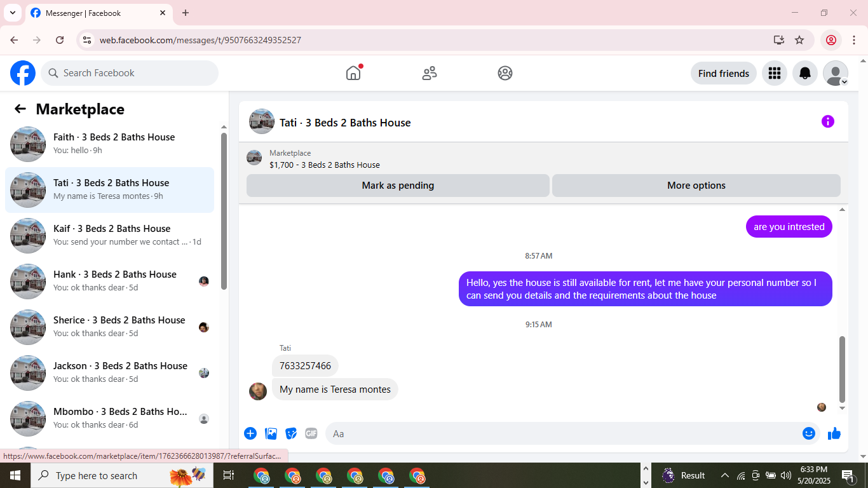The height and width of the screenshot is (488, 868).
Task: View site information icon in address bar
Action: pyautogui.click(x=88, y=40)
